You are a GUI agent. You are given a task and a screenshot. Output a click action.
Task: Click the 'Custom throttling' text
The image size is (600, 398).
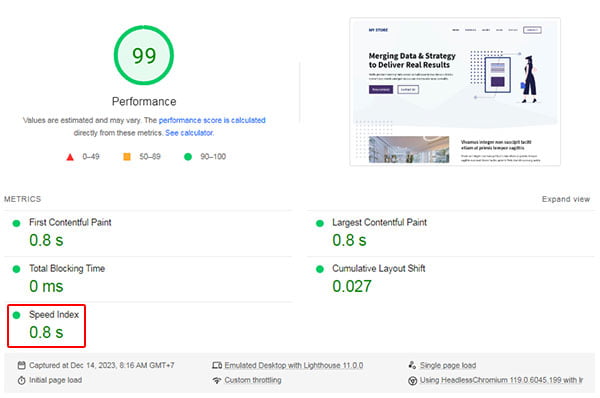pyautogui.click(x=253, y=380)
